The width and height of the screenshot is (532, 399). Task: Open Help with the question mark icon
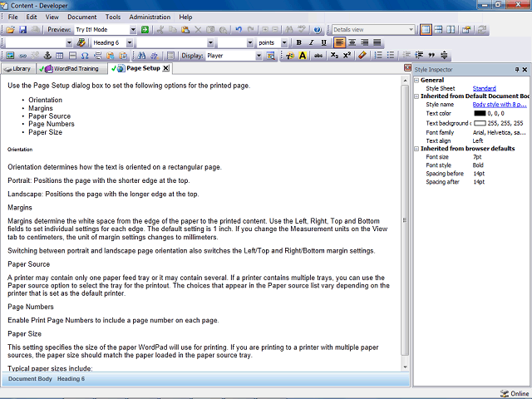click(x=318, y=30)
